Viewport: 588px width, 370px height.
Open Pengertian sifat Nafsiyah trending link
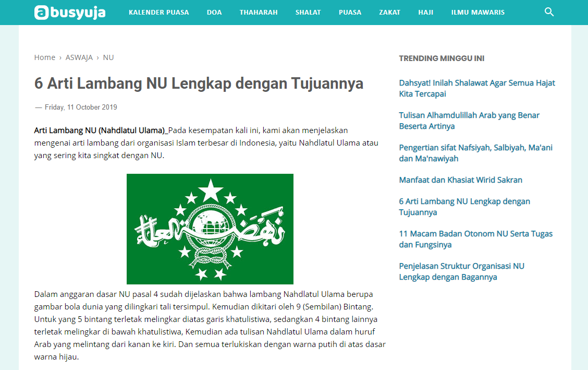(476, 153)
